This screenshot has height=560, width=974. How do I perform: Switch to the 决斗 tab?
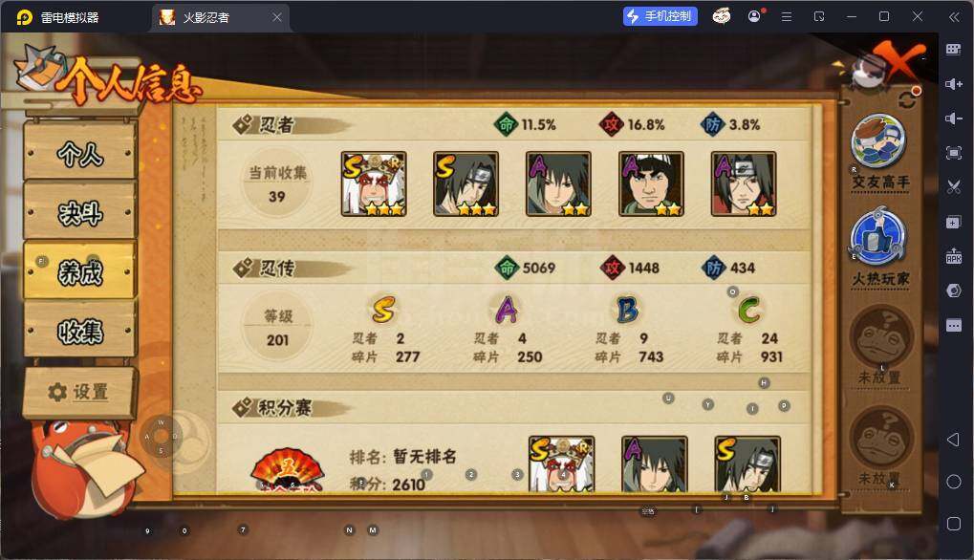coord(79,212)
